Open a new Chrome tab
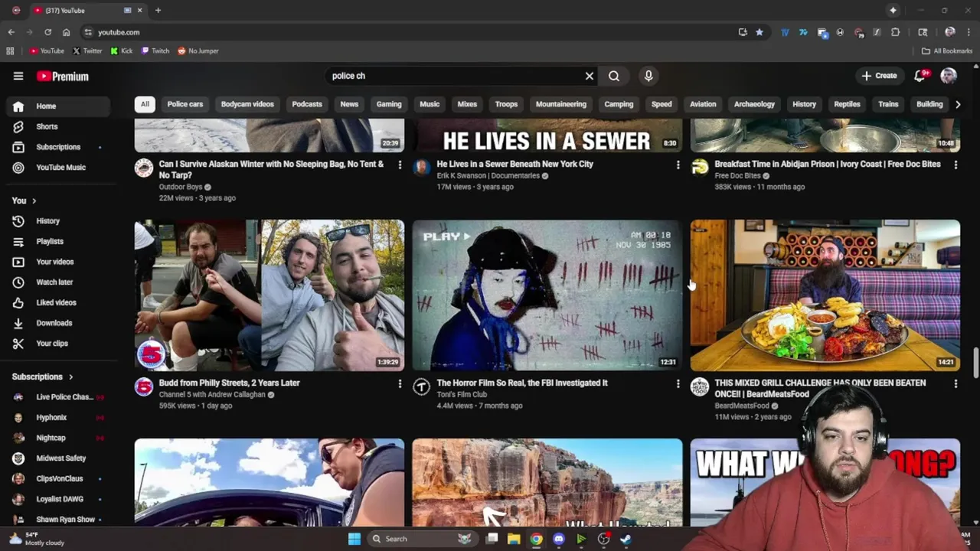This screenshot has height=551, width=980. (x=158, y=11)
